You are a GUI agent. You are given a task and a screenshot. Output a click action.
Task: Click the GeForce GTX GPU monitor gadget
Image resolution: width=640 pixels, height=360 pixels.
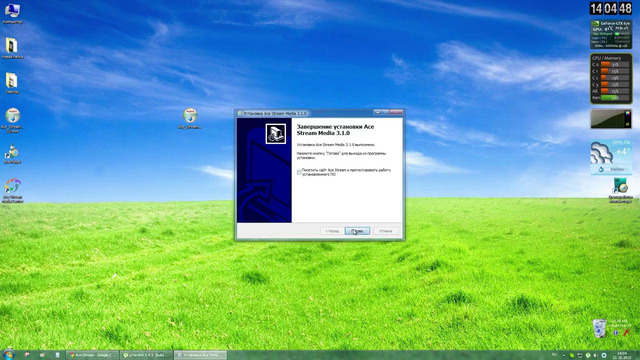coord(611,34)
